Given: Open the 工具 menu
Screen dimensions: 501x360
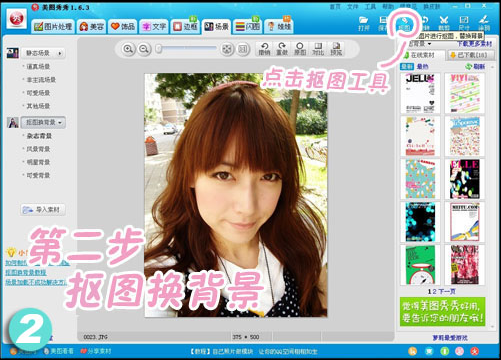Looking at the screenshot, I should point(370,7).
